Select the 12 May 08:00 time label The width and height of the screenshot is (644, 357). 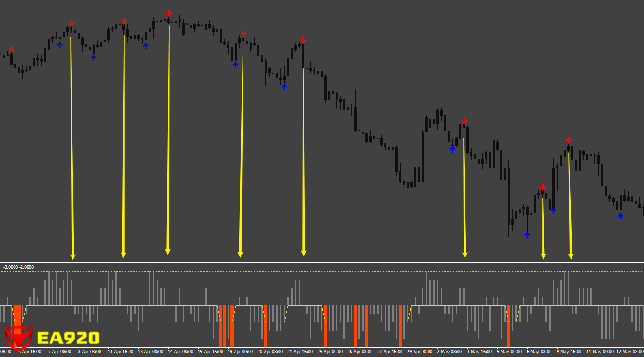click(629, 352)
